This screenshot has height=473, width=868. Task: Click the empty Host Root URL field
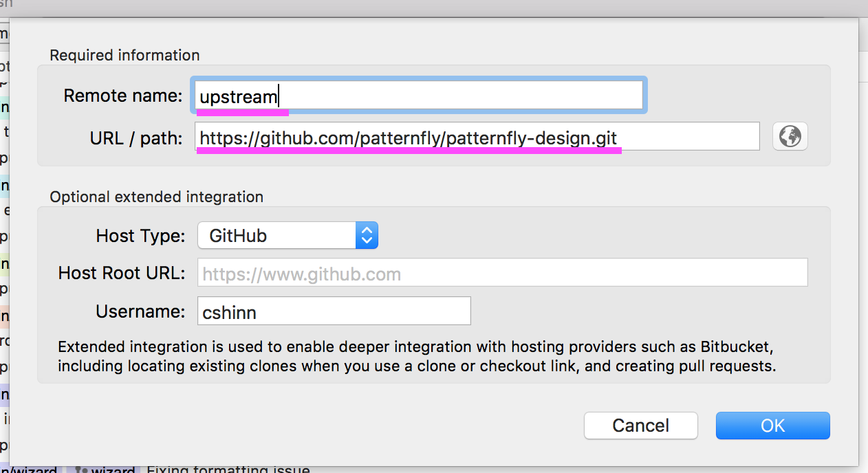point(502,273)
